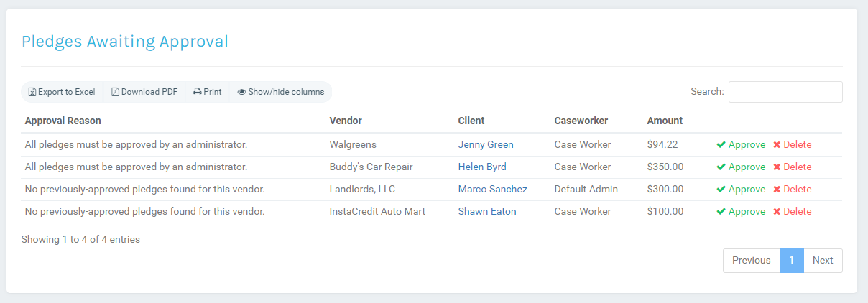Approve the InstaCredit Auto Mart pledge

741,211
